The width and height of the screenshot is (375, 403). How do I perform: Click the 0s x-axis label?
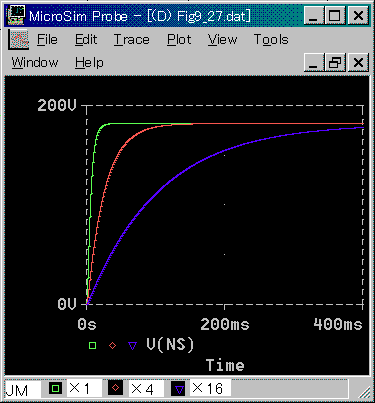click(87, 324)
